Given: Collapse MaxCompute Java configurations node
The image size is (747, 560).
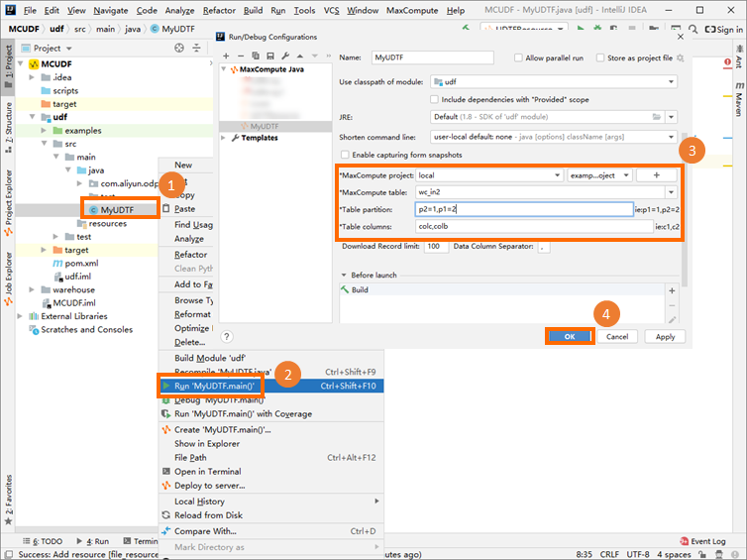Looking at the screenshot, I should [224, 69].
